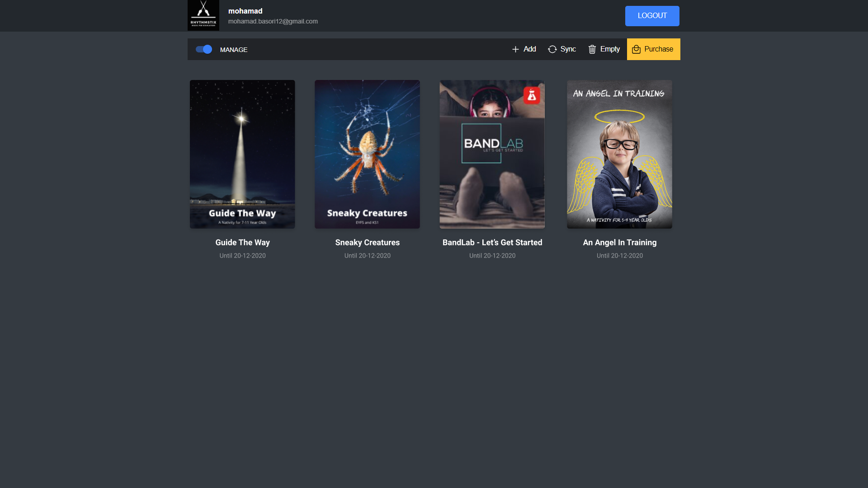Click the Purchase text label
The height and width of the screenshot is (488, 868).
click(x=658, y=49)
